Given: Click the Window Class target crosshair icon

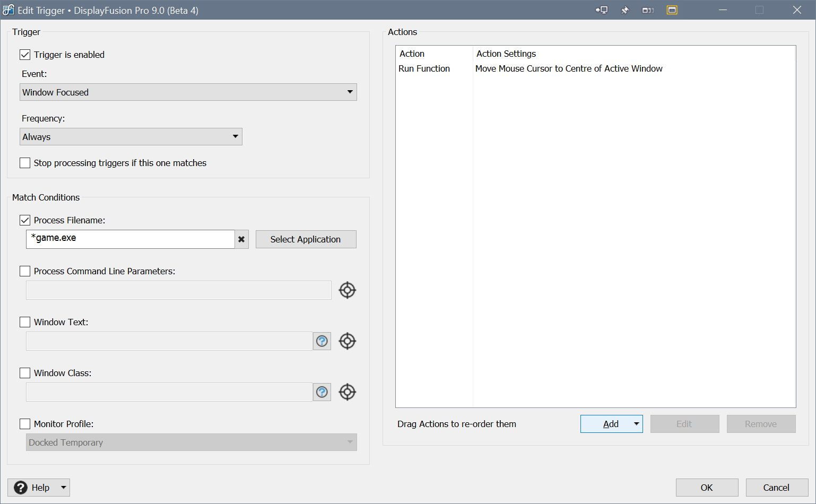Looking at the screenshot, I should [347, 392].
